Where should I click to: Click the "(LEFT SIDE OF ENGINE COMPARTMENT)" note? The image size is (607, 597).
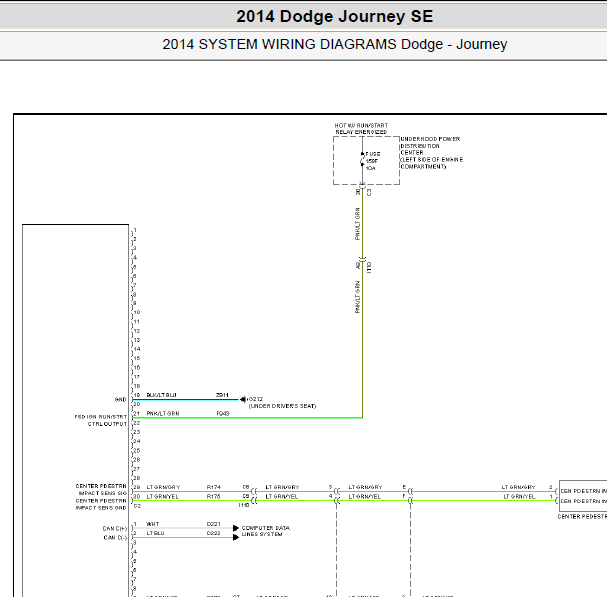[x=432, y=163]
